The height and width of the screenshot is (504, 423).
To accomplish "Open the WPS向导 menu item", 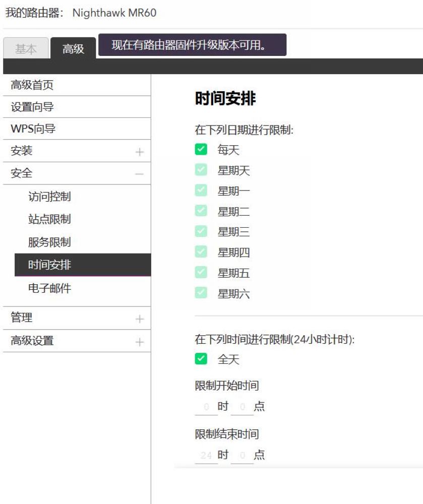I will click(33, 129).
